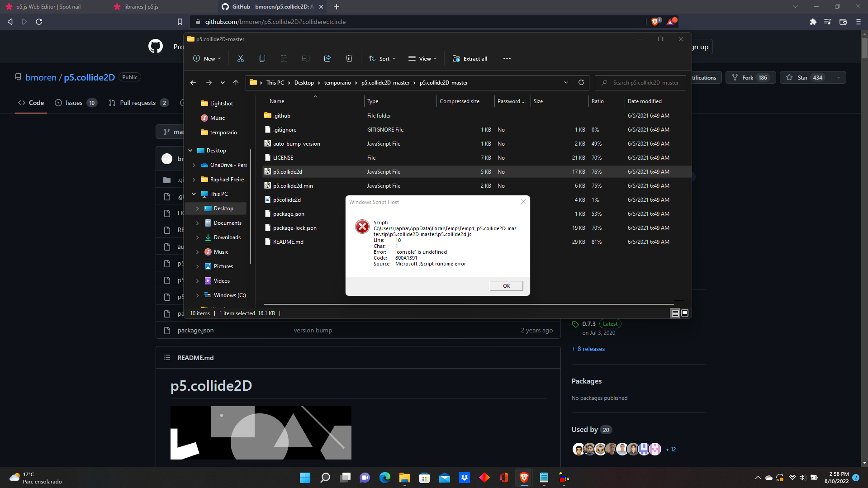This screenshot has height=488, width=868.
Task: Click the Extract all button
Action: 470,58
